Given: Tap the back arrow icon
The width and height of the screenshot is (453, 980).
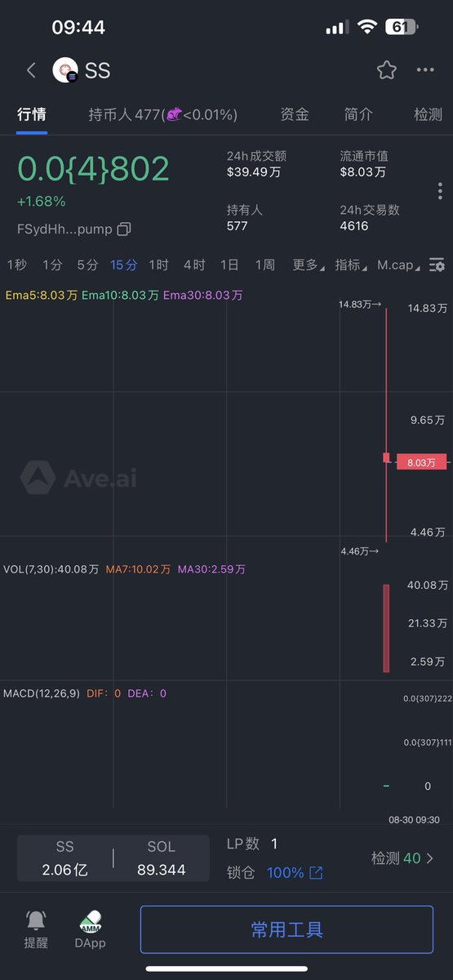Looking at the screenshot, I should coord(31,70).
